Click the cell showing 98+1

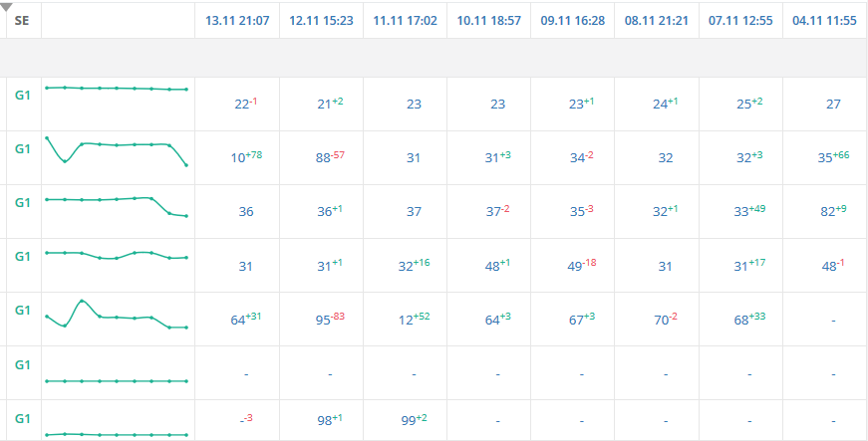(330, 420)
